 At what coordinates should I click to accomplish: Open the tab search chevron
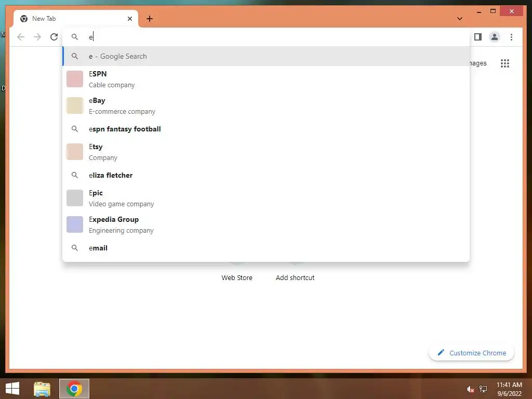(459, 19)
